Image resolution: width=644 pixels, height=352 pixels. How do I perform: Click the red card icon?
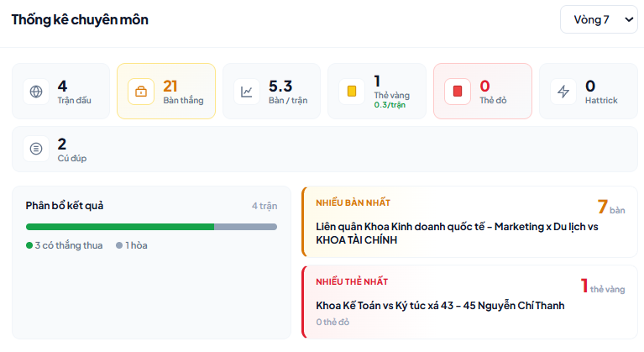(x=457, y=92)
